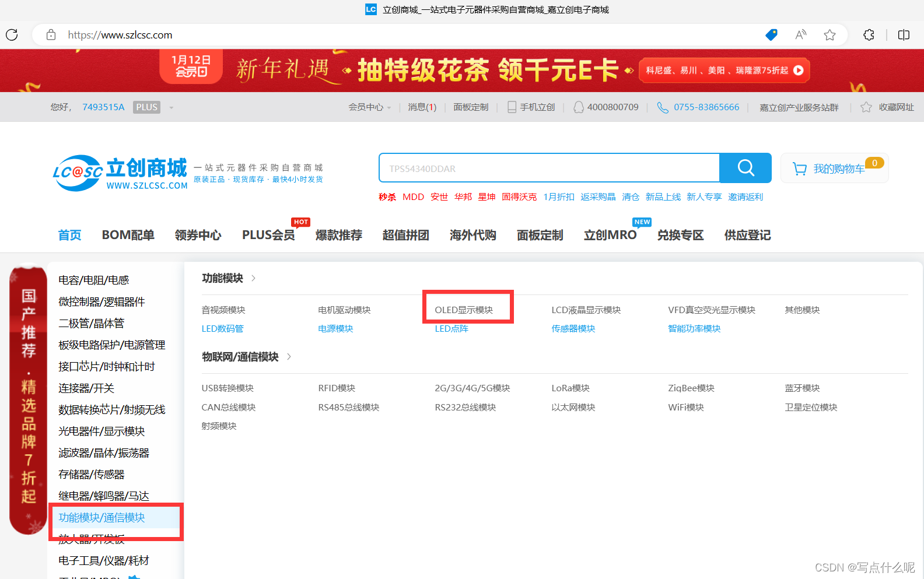The height and width of the screenshot is (579, 924).
Task: Select category 功能模块/通信模块
Action: [101, 517]
